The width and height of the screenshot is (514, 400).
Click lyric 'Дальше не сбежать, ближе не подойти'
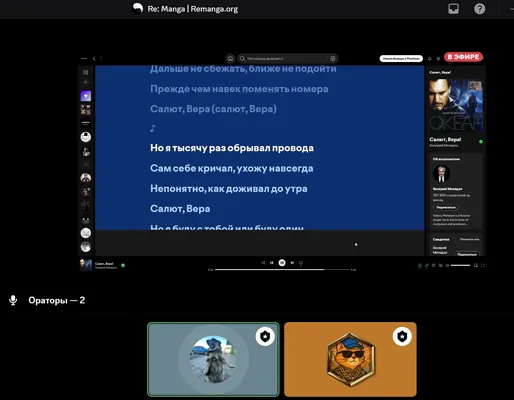click(243, 69)
